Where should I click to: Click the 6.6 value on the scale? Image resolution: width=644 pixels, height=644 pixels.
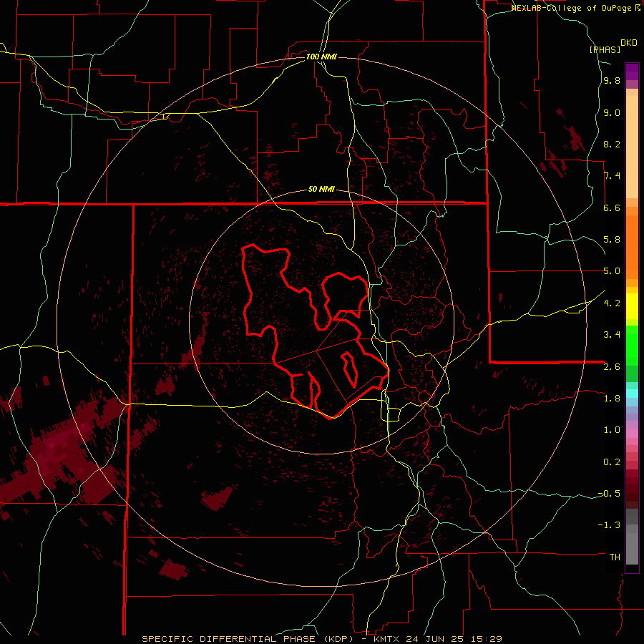coord(612,208)
